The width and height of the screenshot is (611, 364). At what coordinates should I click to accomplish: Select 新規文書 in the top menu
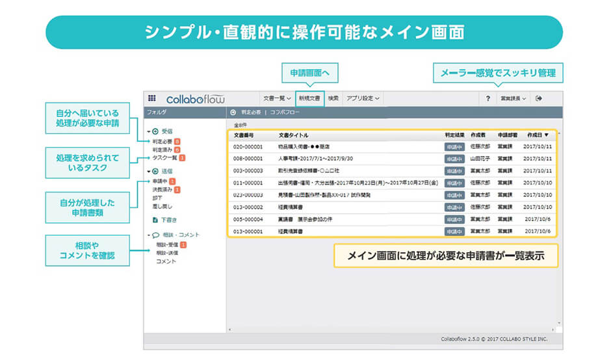309,99
